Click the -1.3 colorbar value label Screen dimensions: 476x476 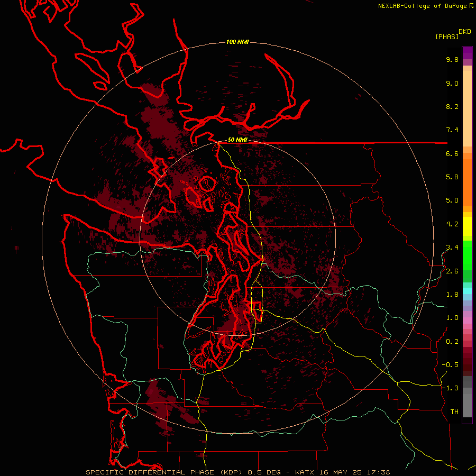(x=450, y=388)
